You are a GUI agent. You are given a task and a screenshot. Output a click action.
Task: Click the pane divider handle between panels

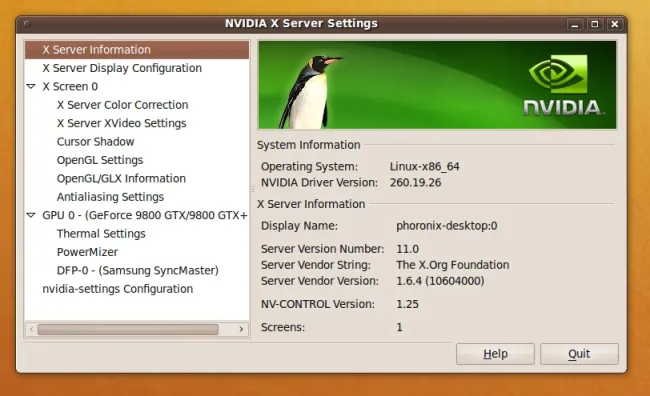pos(253,189)
